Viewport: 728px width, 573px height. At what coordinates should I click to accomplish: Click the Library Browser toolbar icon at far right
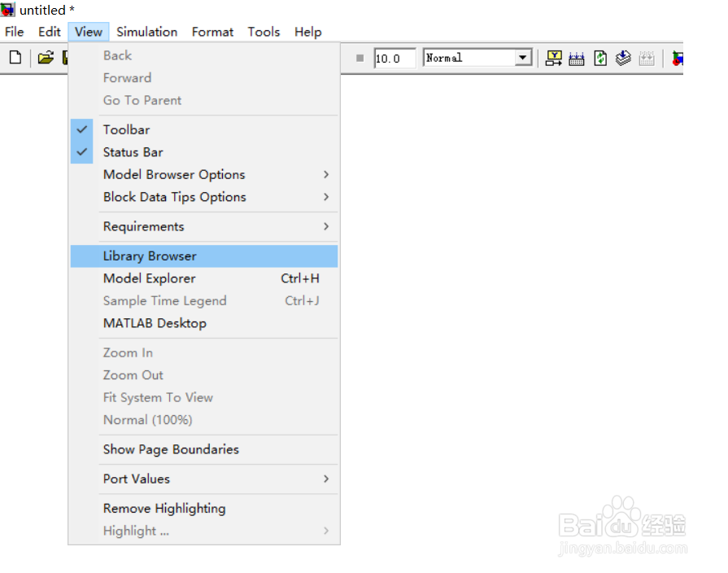[678, 59]
